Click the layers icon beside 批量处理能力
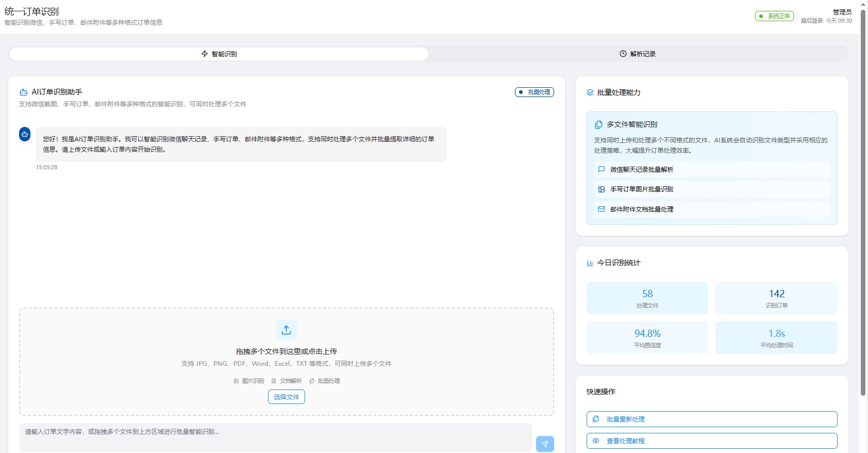This screenshot has width=868, height=453. point(590,92)
